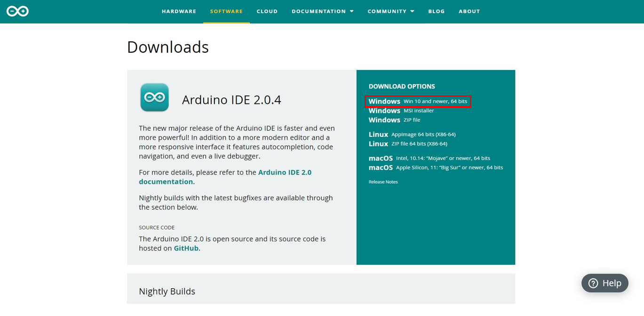Click the SOURCE CODE label
The width and height of the screenshot is (644, 316).
coord(157,228)
